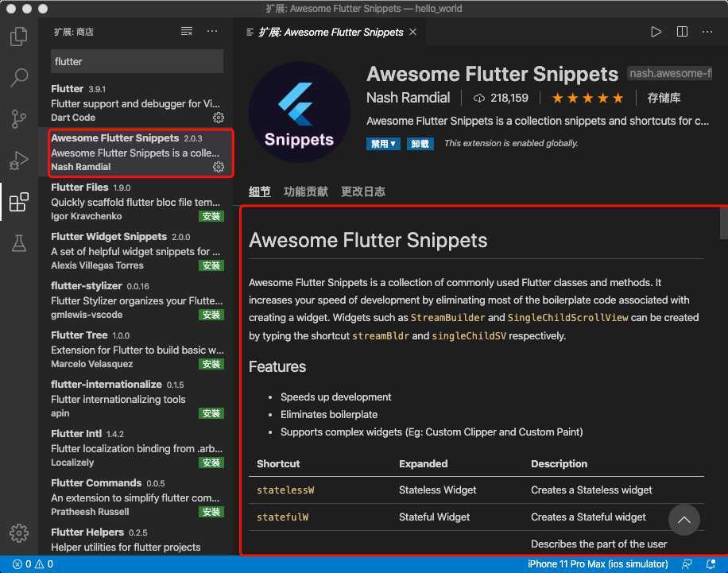
Task: Close the Awesome Flutter Snippets tab
Action: [412, 32]
